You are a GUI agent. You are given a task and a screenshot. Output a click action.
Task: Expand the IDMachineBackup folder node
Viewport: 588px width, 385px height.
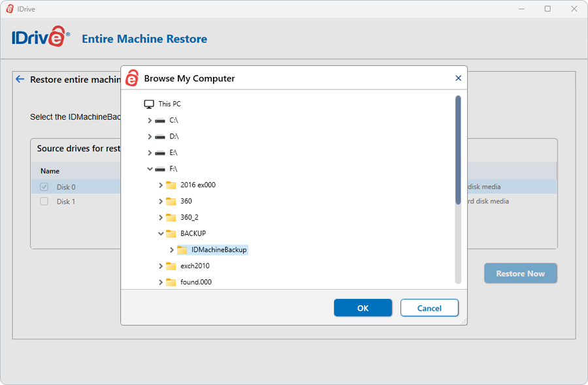pos(172,250)
